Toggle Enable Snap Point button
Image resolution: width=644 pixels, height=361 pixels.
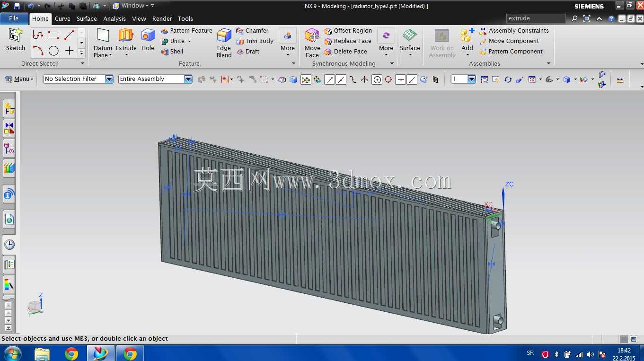click(306, 79)
